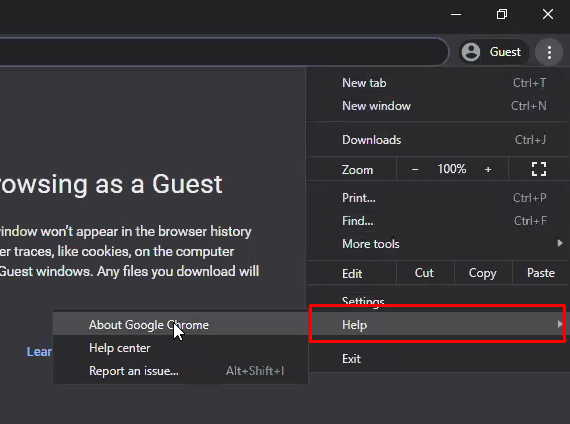Close the Chrome window
This screenshot has width=570, height=424.
click(x=547, y=15)
